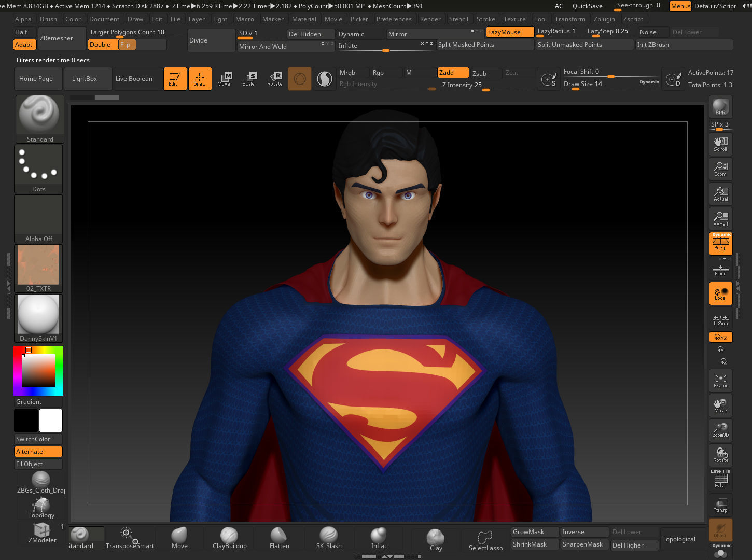The width and height of the screenshot is (752, 560).
Task: Open the Alpha Off picker
Action: (38, 219)
